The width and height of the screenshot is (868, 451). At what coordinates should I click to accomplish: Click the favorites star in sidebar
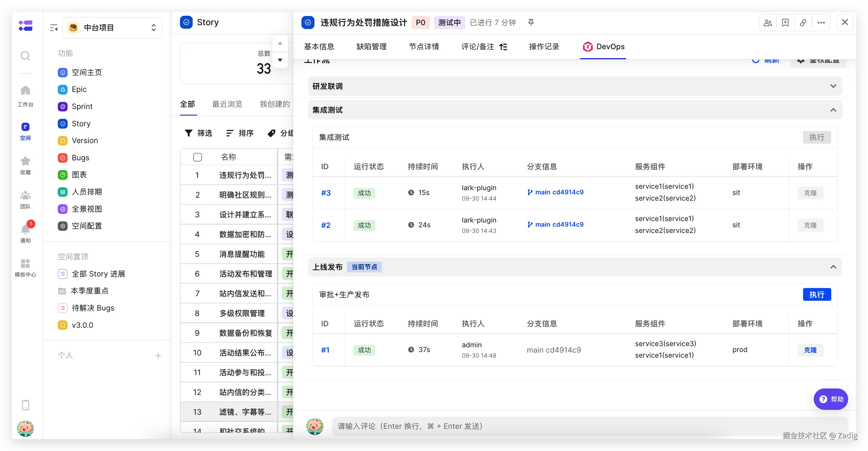[x=25, y=161]
